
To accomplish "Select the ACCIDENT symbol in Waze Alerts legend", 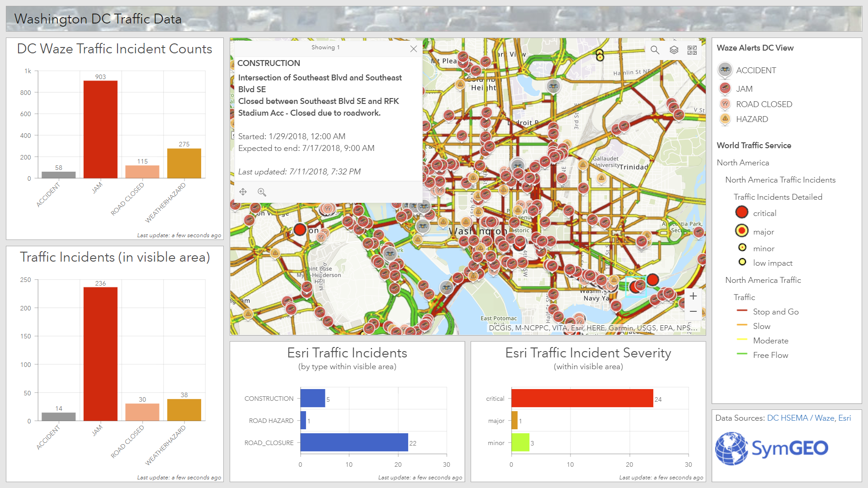I will (724, 70).
